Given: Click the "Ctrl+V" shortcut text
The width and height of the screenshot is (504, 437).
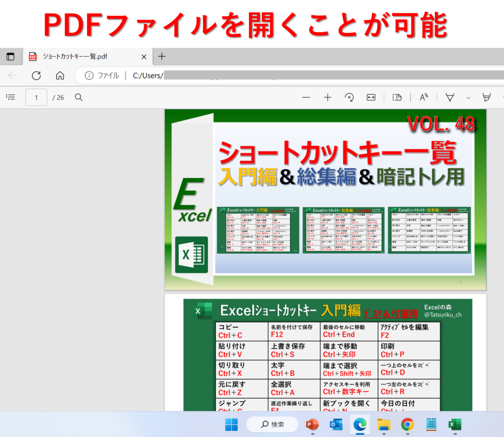Looking at the screenshot, I should pyautogui.click(x=230, y=354).
